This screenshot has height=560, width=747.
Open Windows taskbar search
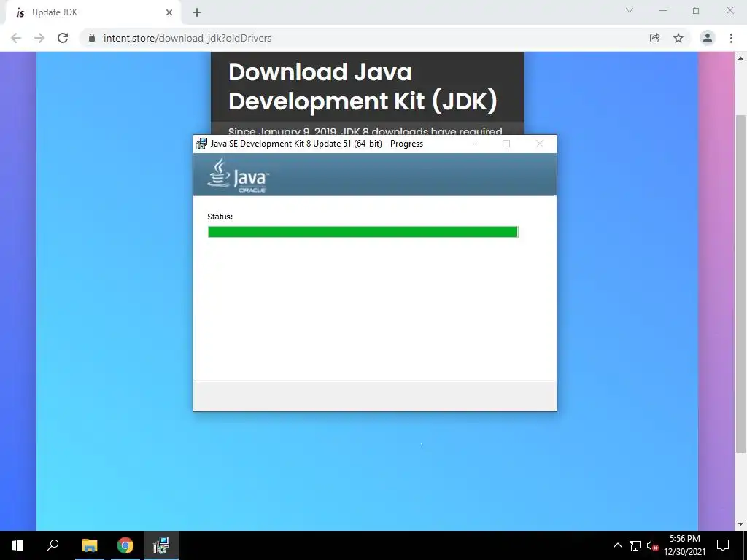coord(53,545)
